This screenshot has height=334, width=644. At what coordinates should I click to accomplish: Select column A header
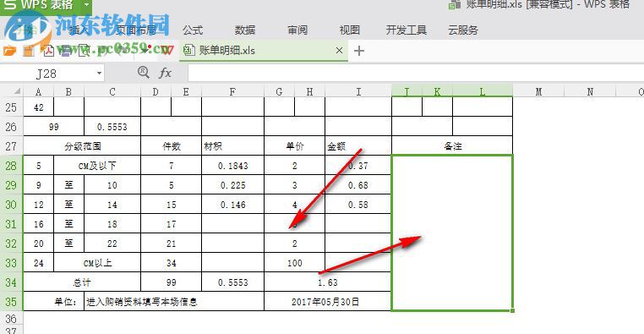[x=39, y=91]
